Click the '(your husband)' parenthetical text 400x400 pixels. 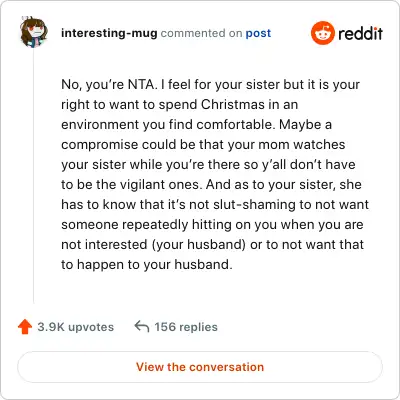pos(199,244)
